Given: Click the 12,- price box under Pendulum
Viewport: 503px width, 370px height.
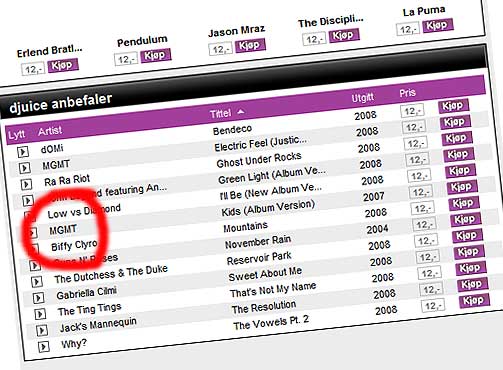Looking at the screenshot, I should (126, 60).
